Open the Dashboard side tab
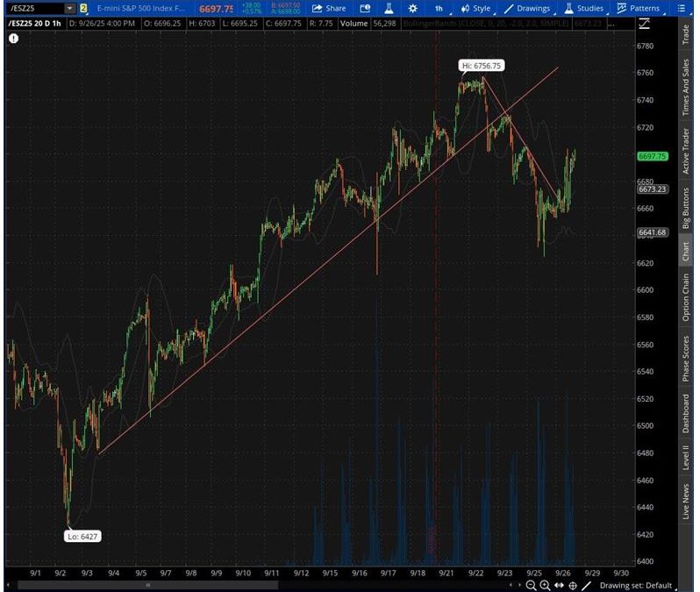700x592 pixels. [686, 413]
